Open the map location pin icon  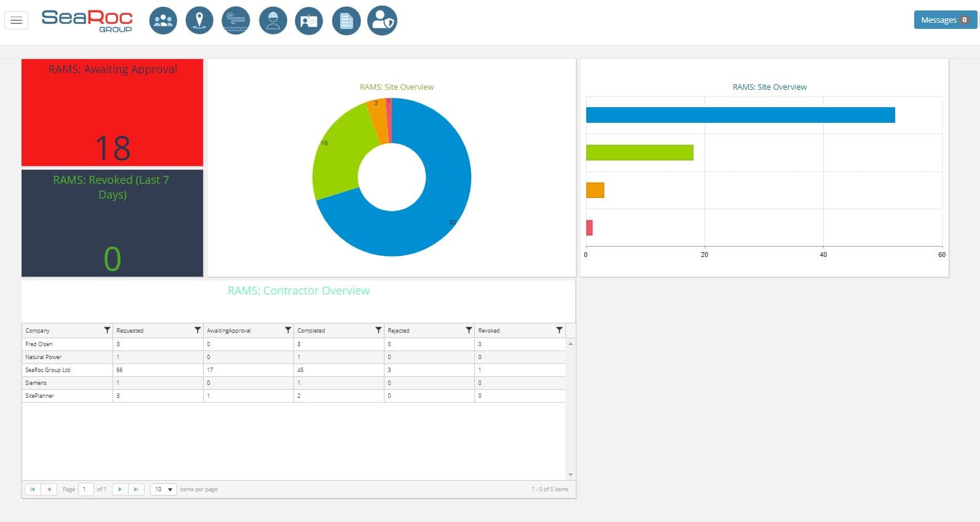199,21
